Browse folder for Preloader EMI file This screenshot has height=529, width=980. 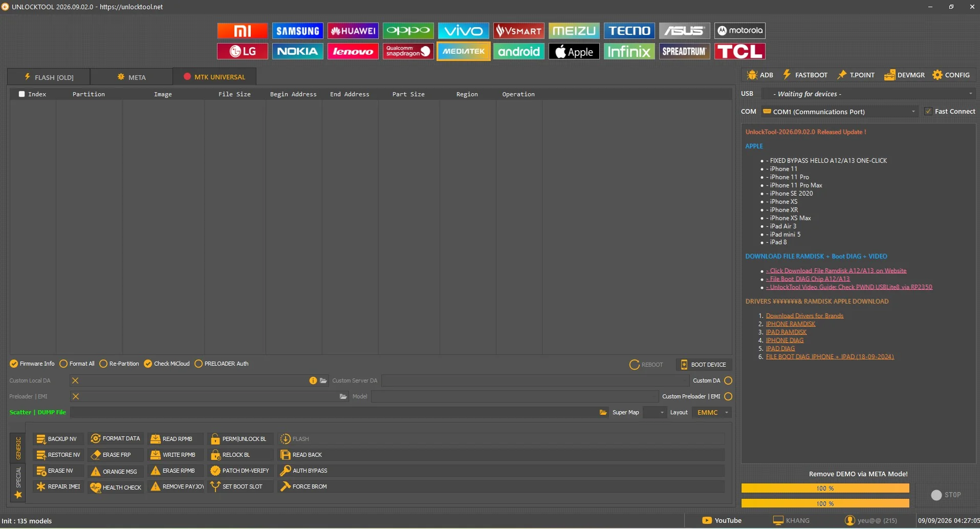tap(343, 396)
